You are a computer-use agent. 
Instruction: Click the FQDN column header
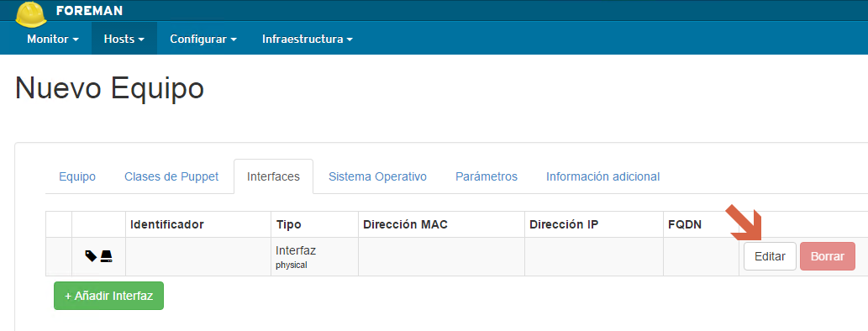[686, 224]
